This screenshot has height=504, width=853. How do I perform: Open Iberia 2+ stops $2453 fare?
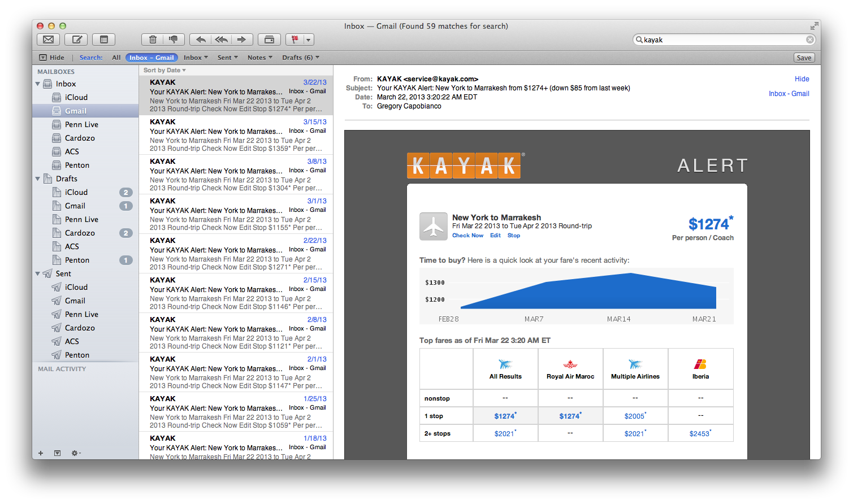tap(700, 433)
